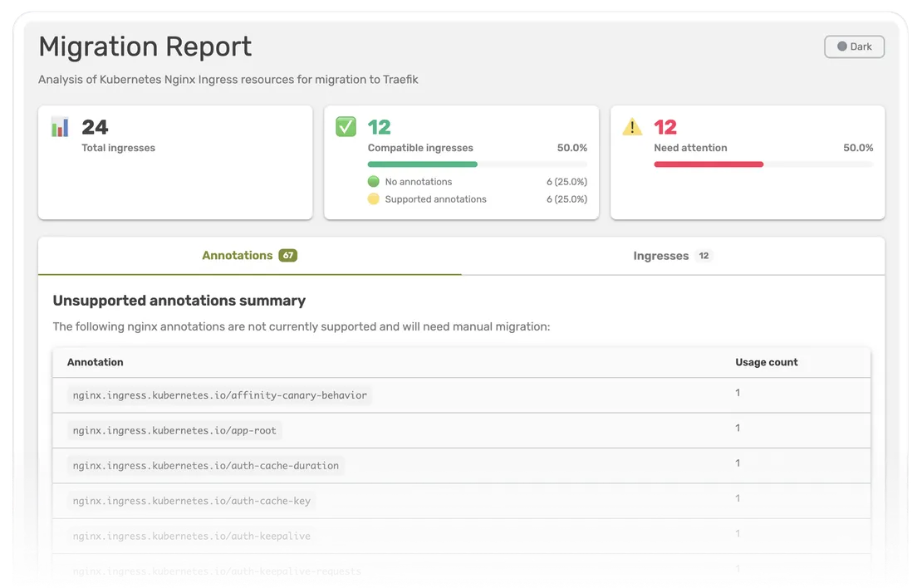The image size is (922, 588).
Task: Click the yellow warning triangle on Need attention card
Action: (x=631, y=126)
